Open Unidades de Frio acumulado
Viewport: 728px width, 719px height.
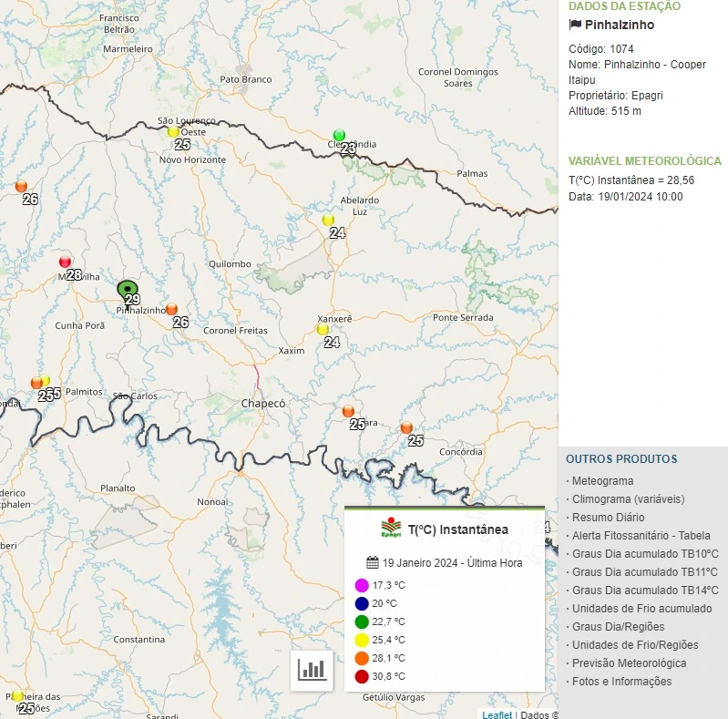641,609
